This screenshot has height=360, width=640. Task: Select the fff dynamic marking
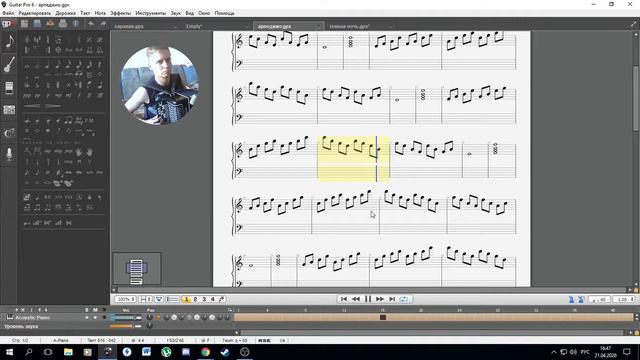click(x=100, y=96)
